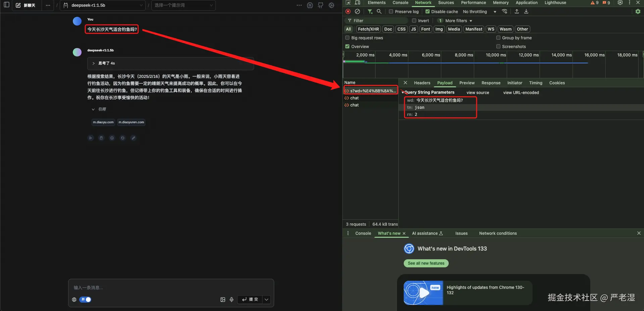Attach an image to the message
Screen dimensions: 644x311
(223, 300)
